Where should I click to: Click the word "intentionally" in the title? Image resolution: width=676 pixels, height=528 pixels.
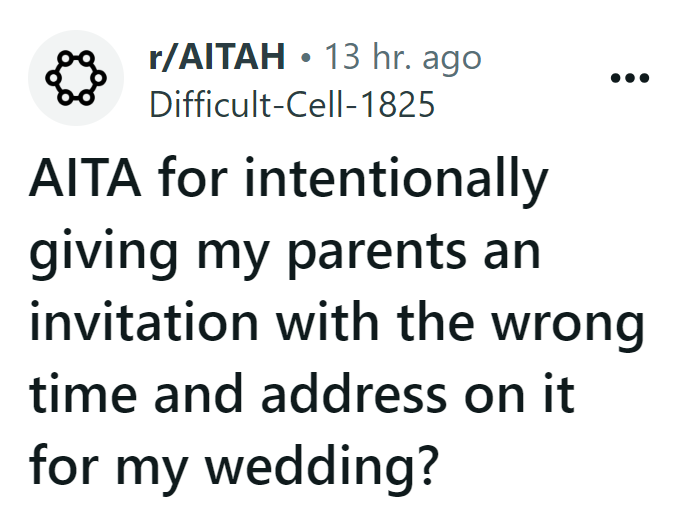[x=413, y=181]
